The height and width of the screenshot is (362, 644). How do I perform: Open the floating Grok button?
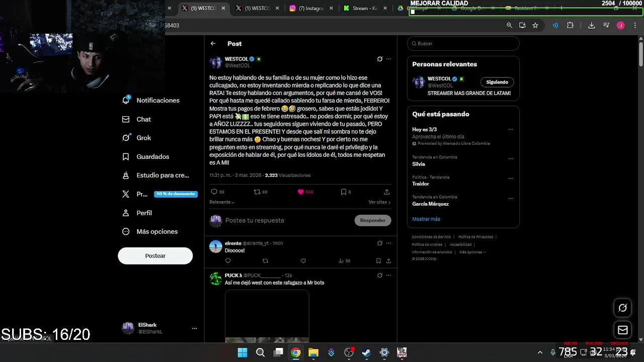click(x=622, y=308)
